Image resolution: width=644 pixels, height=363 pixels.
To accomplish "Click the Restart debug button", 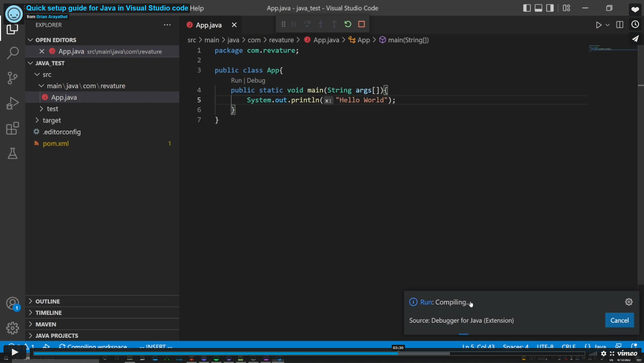I will pos(348,24).
